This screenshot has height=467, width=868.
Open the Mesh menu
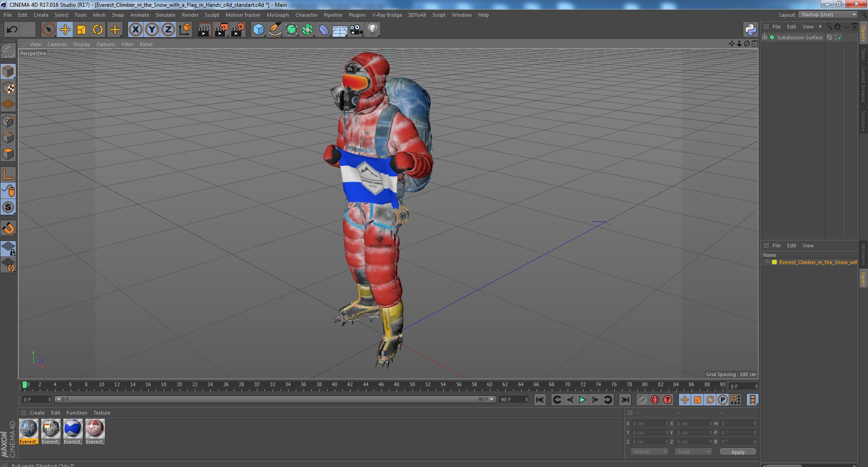pyautogui.click(x=99, y=15)
